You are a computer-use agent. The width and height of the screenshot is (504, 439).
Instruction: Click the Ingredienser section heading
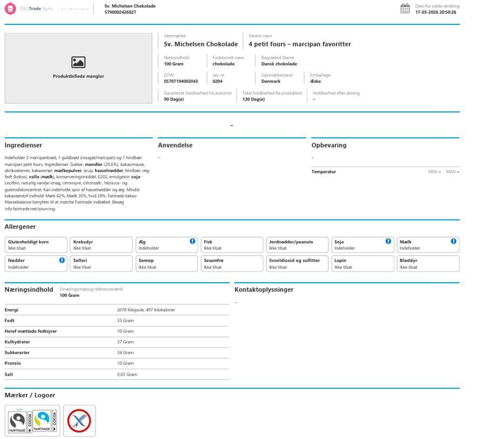pos(23,145)
